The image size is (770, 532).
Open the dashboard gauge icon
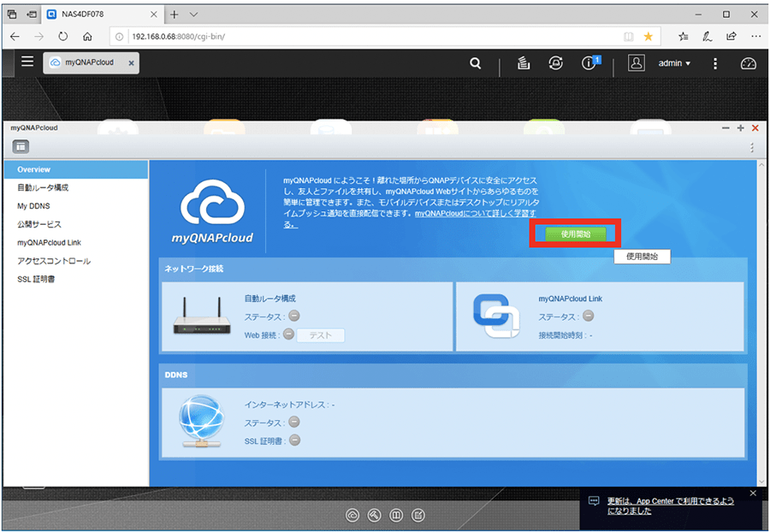(x=748, y=63)
